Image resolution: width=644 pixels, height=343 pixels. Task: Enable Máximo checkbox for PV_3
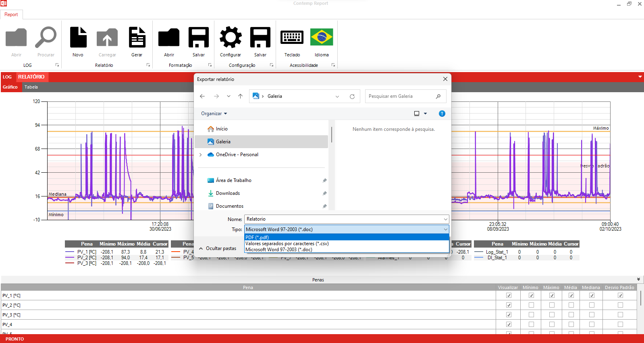click(x=552, y=315)
